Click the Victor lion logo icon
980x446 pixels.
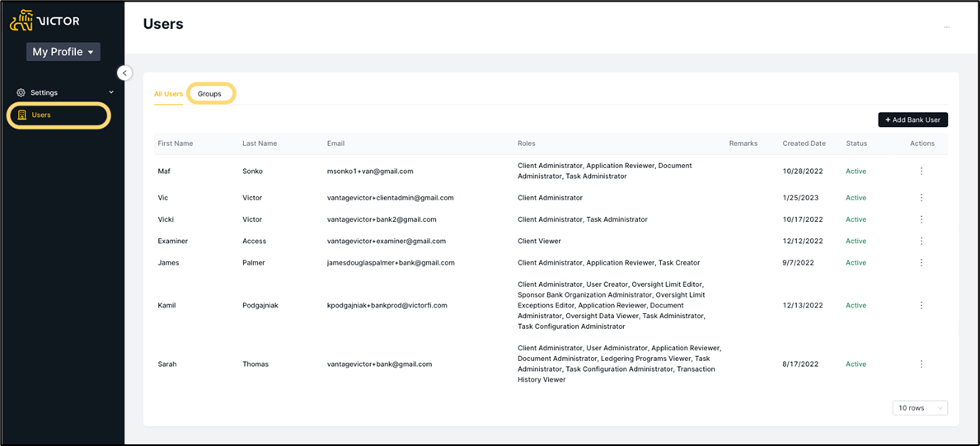(21, 21)
